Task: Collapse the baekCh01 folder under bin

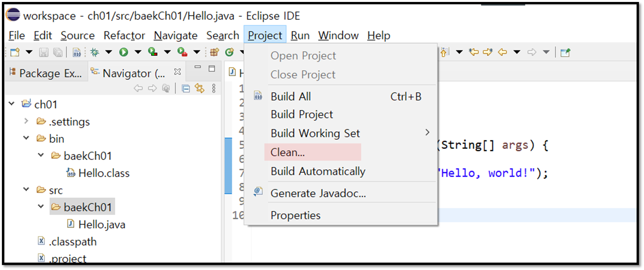Action: point(41,155)
